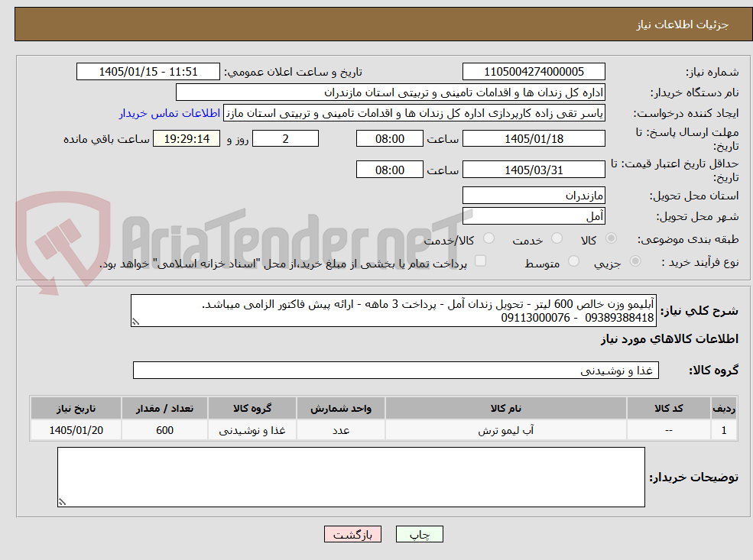The width and height of the screenshot is (753, 560).
Task: Click the buyer notes resize handle
Action: 62,502
